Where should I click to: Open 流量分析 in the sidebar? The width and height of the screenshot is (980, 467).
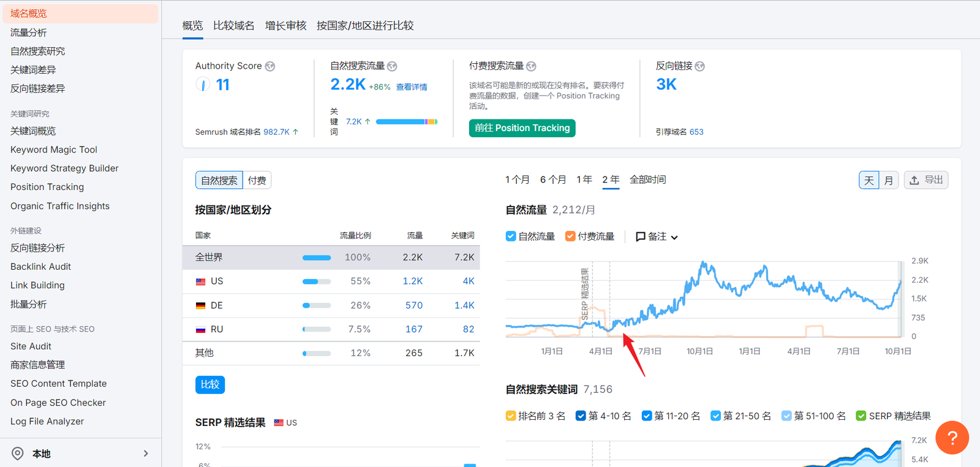tap(28, 32)
